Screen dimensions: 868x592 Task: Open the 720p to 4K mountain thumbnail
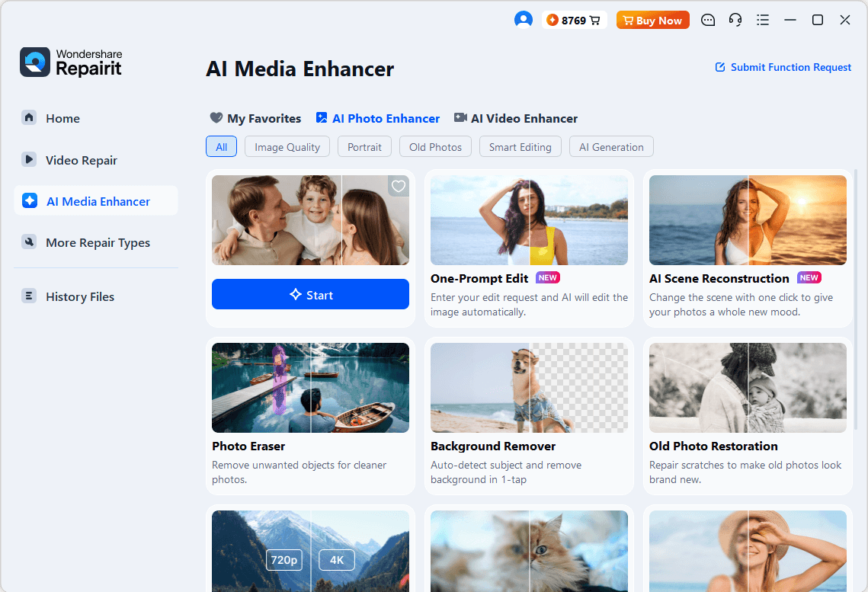tap(311, 551)
